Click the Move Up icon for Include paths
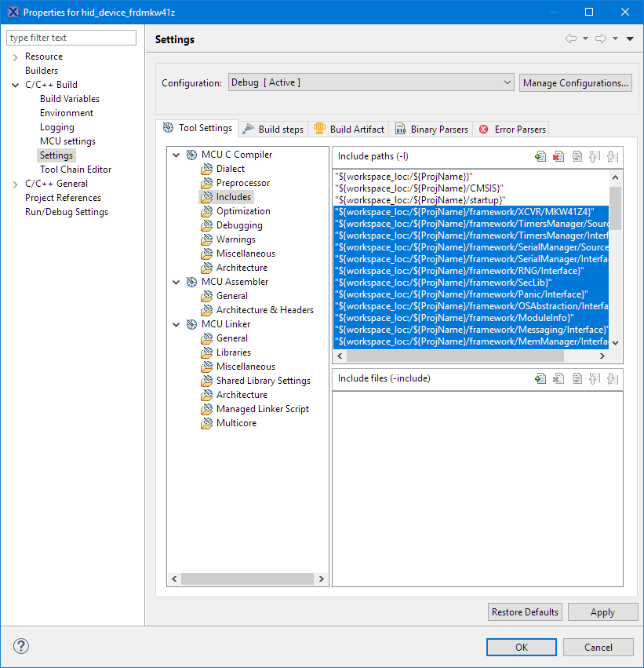This screenshot has width=644, height=668. click(595, 156)
